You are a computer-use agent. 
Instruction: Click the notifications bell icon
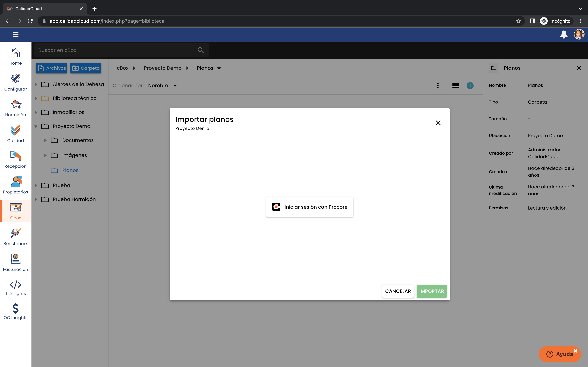tap(564, 34)
